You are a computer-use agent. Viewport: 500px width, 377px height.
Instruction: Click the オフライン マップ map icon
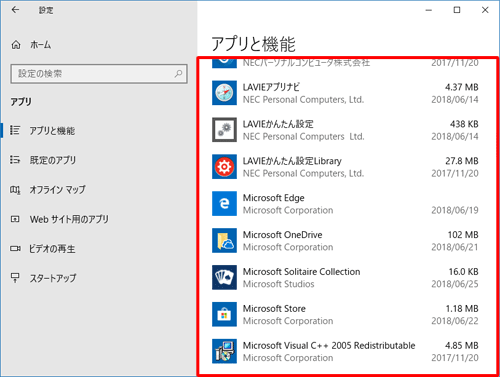[15, 190]
